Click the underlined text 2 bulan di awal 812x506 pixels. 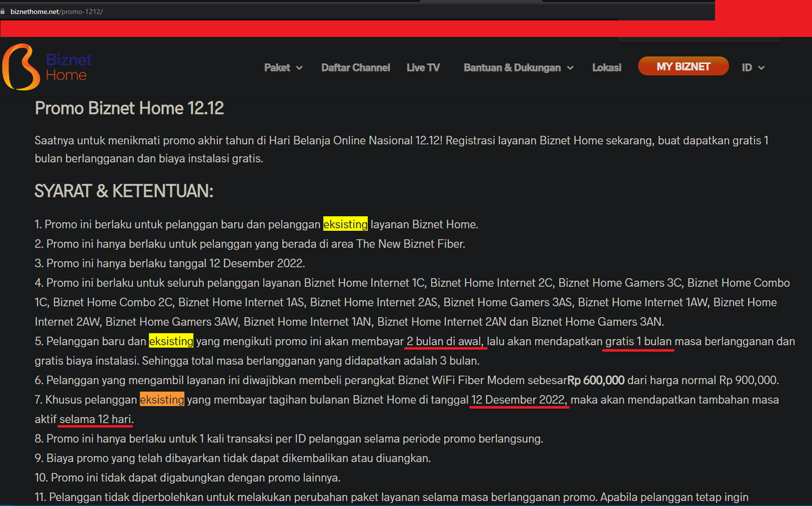tap(445, 341)
